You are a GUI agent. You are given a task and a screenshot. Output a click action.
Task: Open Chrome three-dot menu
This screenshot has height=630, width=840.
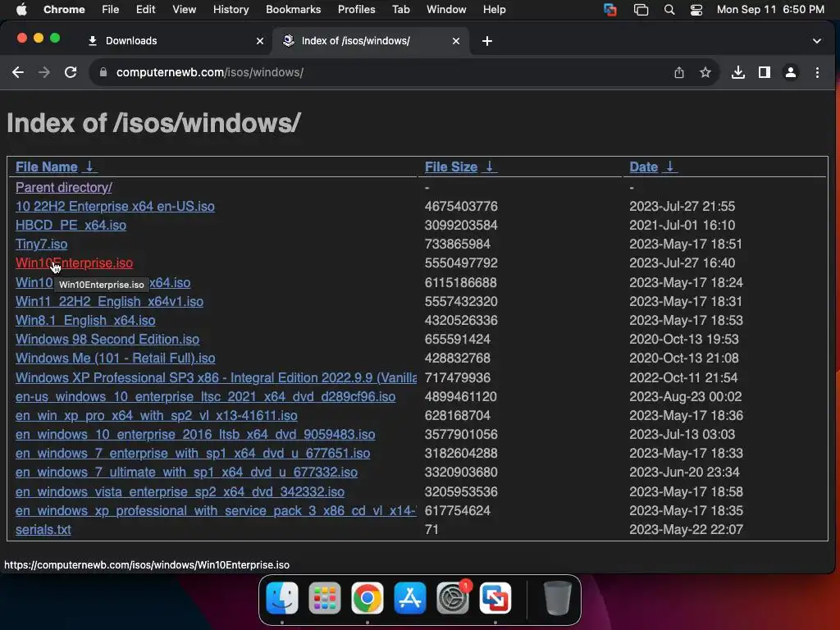pyautogui.click(x=817, y=72)
